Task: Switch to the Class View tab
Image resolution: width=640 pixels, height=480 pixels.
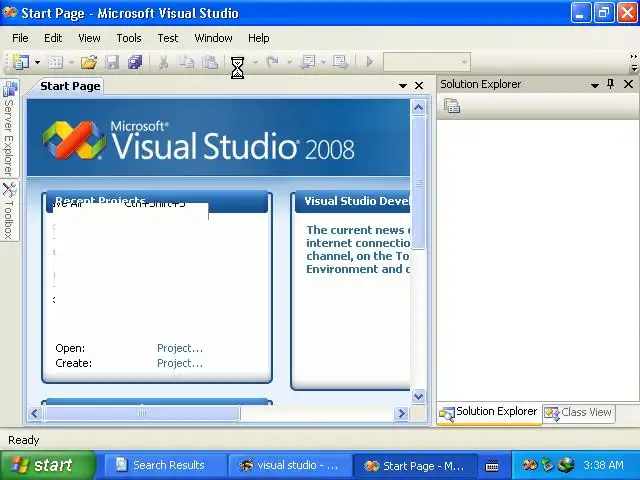Action: [x=578, y=413]
